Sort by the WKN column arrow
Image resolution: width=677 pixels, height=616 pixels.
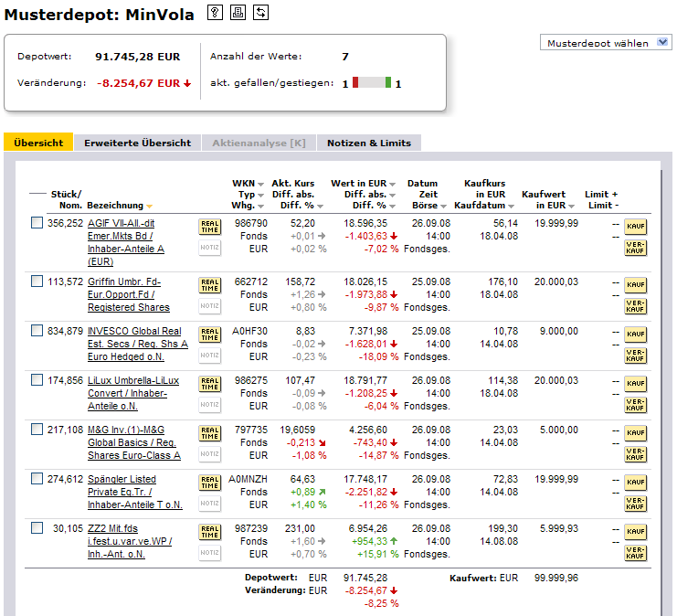(x=260, y=184)
